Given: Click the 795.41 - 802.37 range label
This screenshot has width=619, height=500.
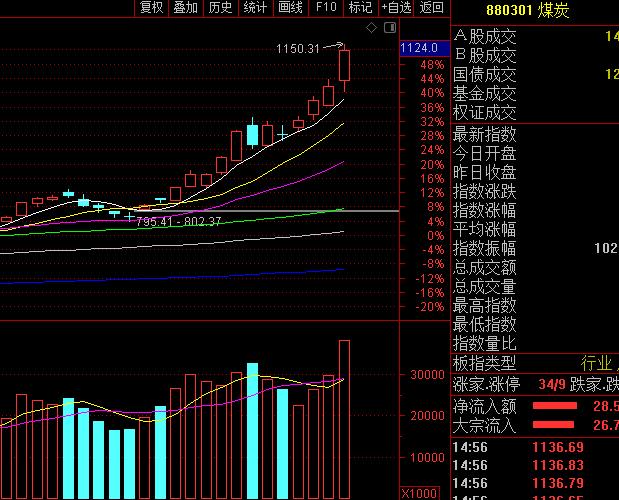Looking at the screenshot, I should [x=178, y=222].
